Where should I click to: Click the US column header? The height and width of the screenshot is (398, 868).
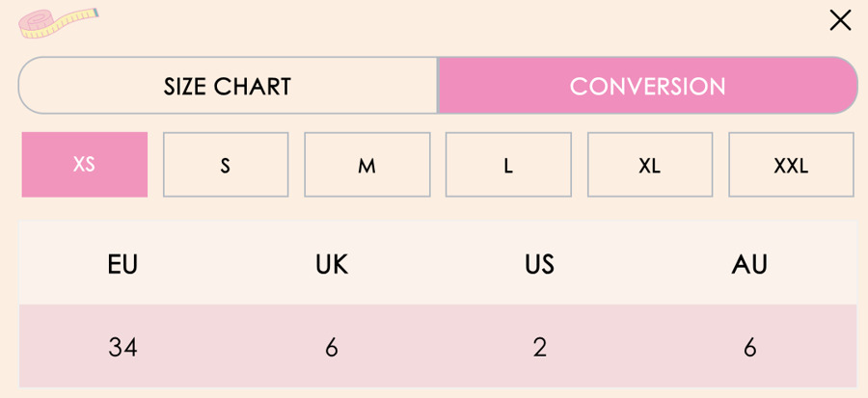click(x=540, y=264)
